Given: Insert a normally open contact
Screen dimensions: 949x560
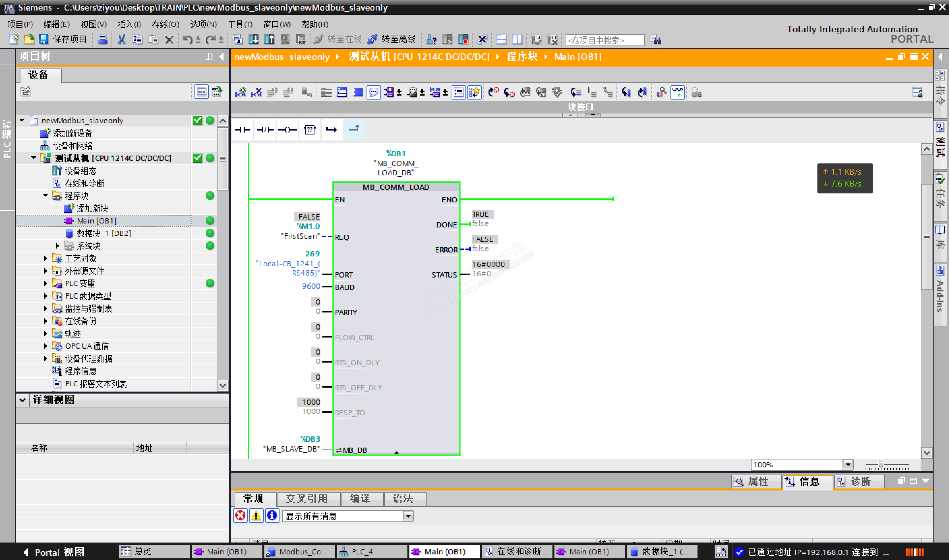Looking at the screenshot, I should pyautogui.click(x=242, y=130).
